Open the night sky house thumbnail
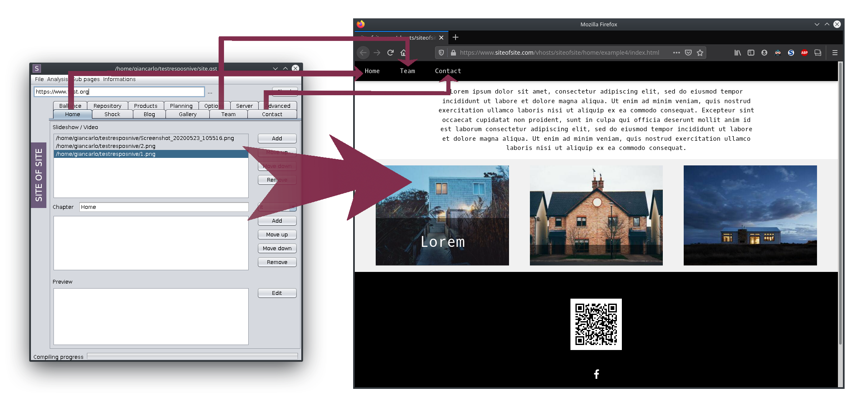This screenshot has width=868, height=411. click(750, 215)
